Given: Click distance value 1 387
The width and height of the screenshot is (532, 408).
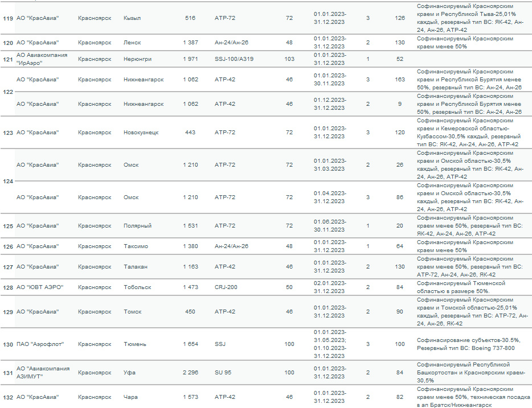Looking at the screenshot, I should (190, 43).
